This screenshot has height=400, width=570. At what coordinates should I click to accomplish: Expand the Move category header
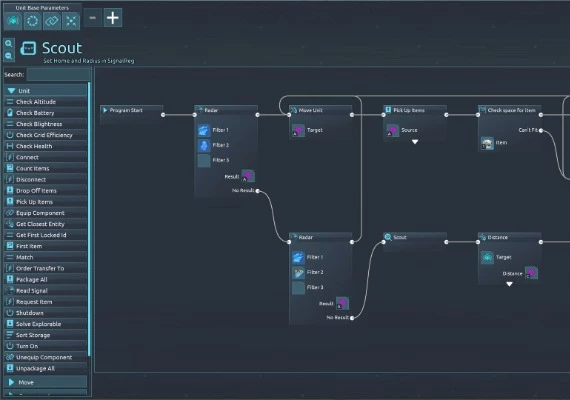[45, 382]
